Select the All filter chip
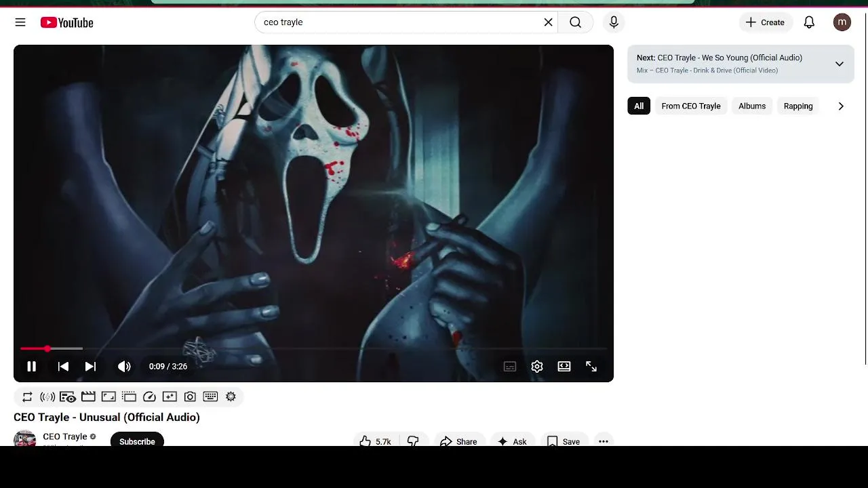The image size is (868, 488). (x=639, y=106)
